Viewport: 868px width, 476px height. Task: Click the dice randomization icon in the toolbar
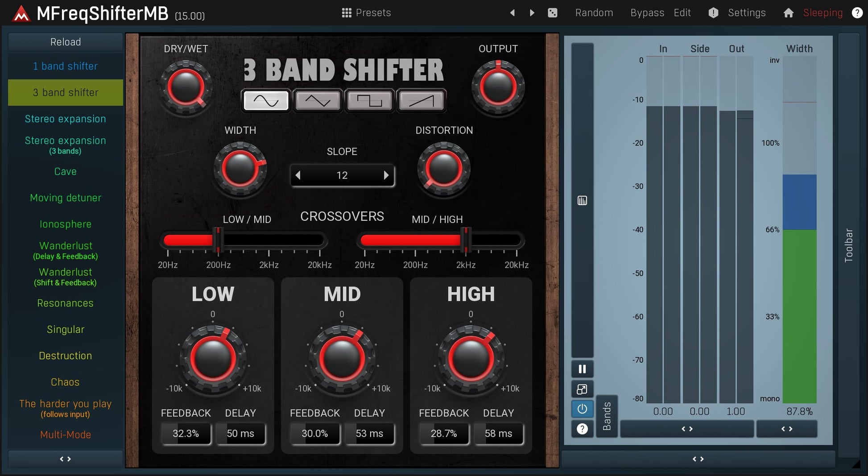[x=552, y=12]
